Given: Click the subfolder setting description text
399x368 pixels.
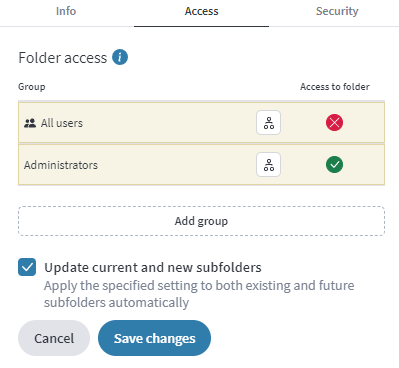Looking at the screenshot, I should click(x=199, y=294).
